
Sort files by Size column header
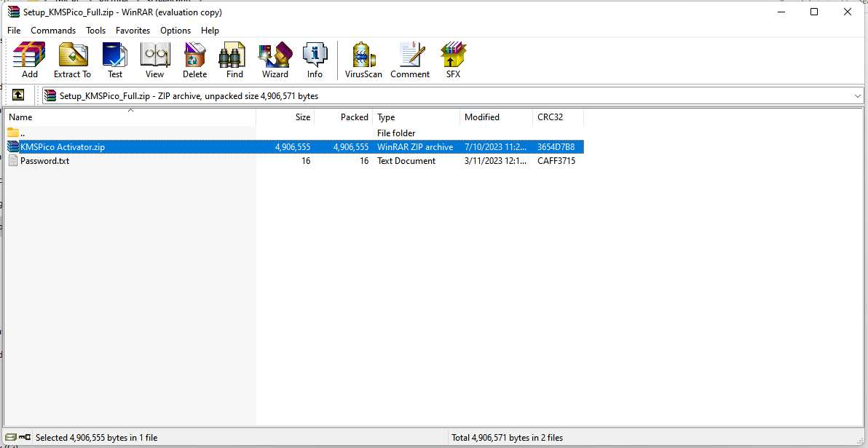[x=285, y=117]
